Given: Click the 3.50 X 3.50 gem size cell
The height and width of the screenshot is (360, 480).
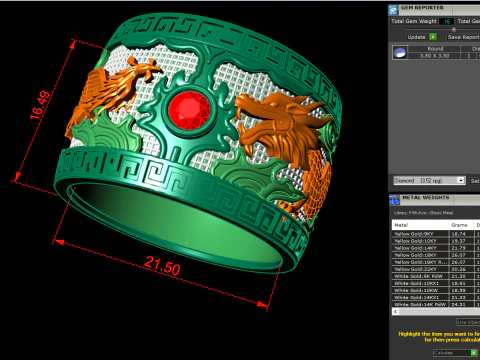Looking at the screenshot, I should pyautogui.click(x=434, y=56).
